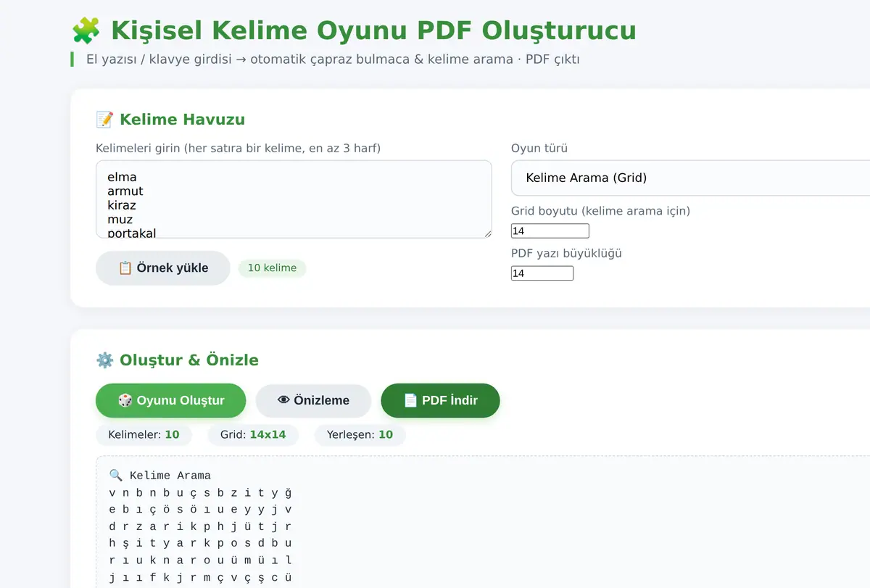Open the Oyun türü dropdown
The width and height of the screenshot is (870, 588).
690,178
